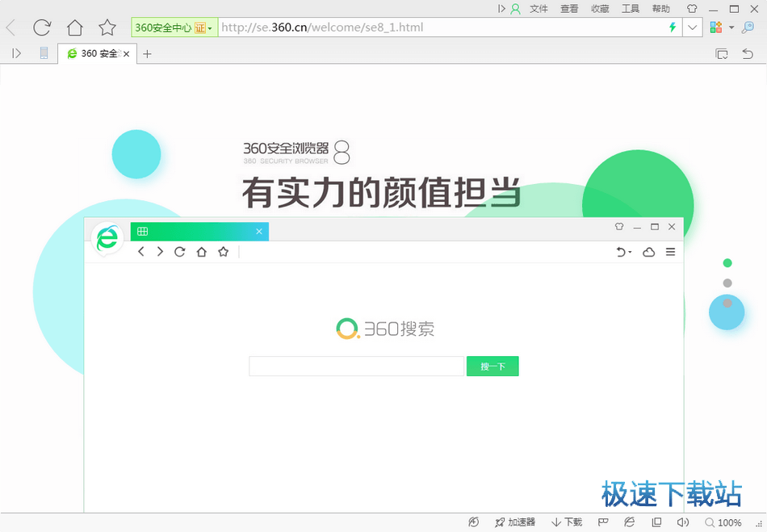The image size is (767, 532).
Task: Reload the page with refresh icon
Action: [x=42, y=27]
